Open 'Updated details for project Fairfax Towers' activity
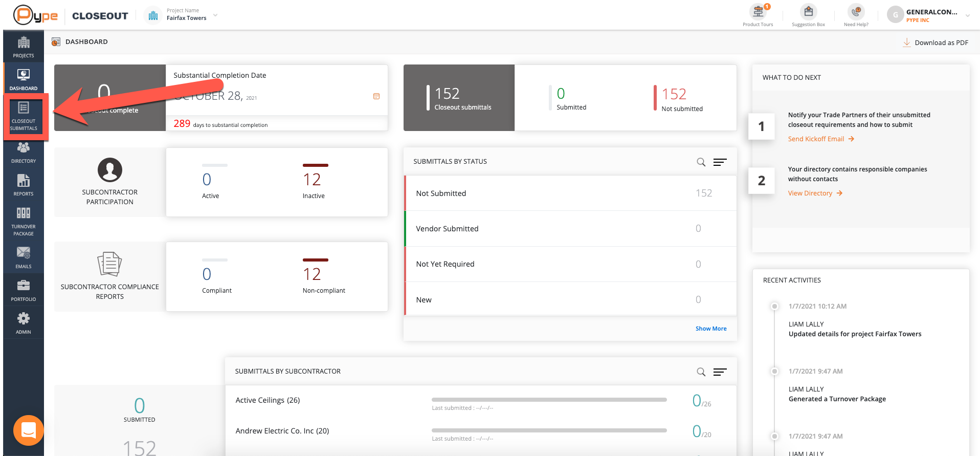 click(x=855, y=334)
